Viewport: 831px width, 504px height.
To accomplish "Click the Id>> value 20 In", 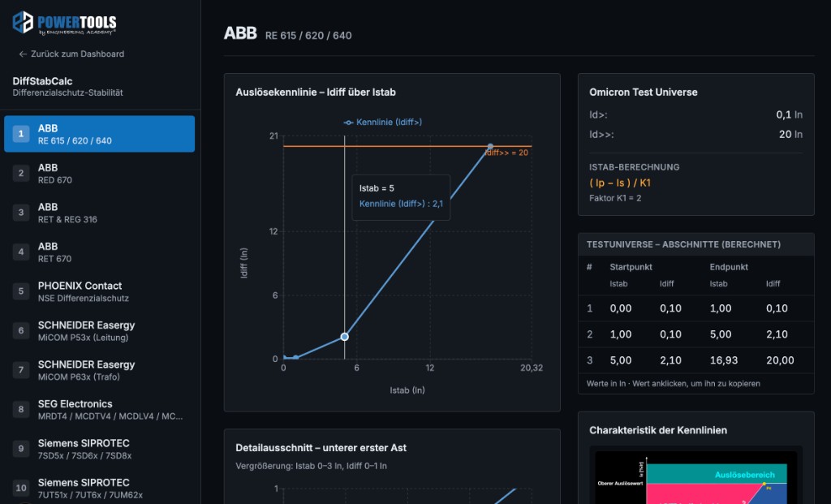I will pyautogui.click(x=790, y=135).
